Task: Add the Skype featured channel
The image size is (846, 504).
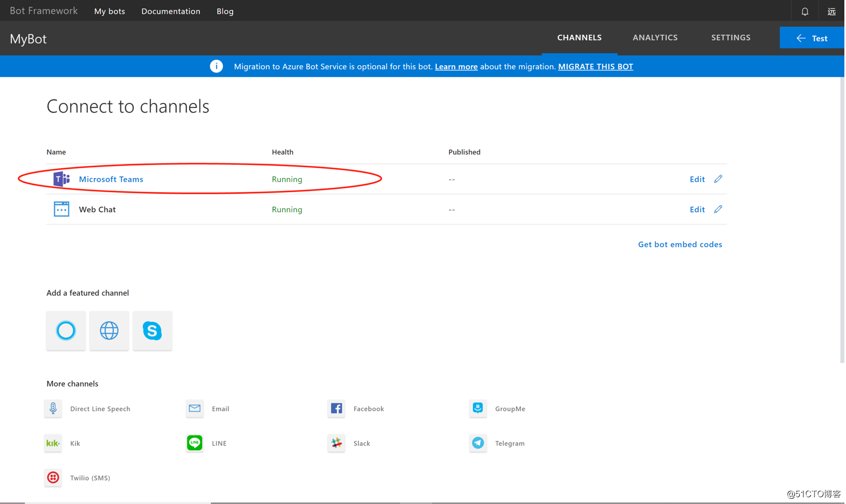Action: (x=153, y=331)
